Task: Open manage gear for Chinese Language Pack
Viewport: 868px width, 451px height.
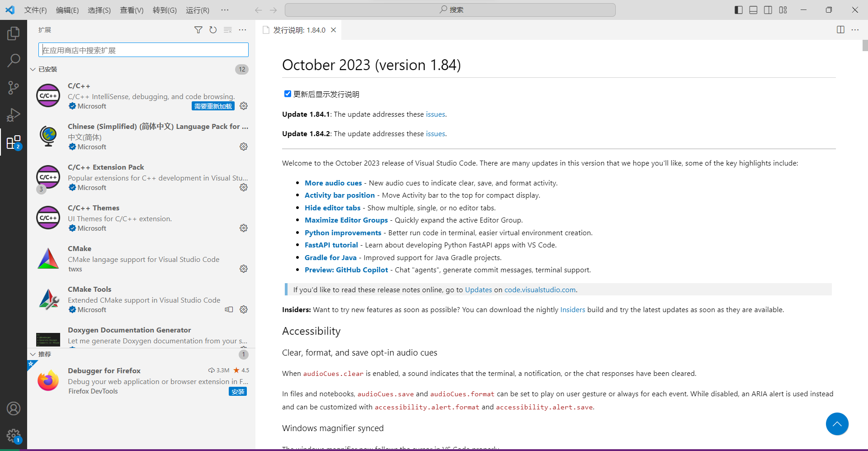Action: 244,147
